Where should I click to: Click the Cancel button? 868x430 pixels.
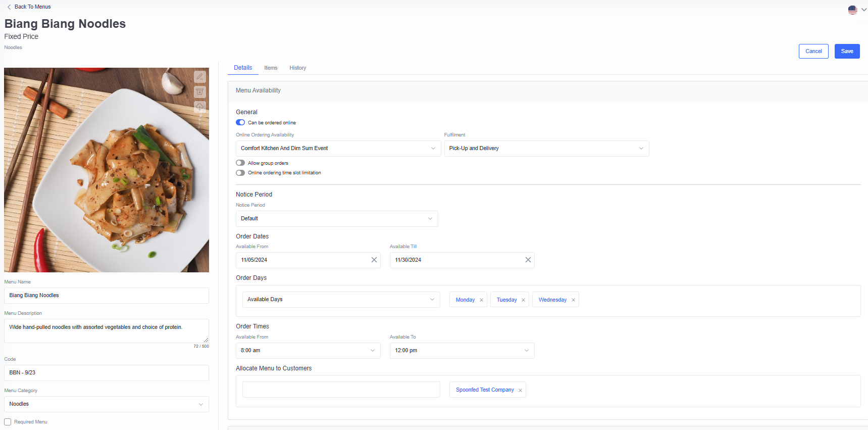tap(813, 51)
